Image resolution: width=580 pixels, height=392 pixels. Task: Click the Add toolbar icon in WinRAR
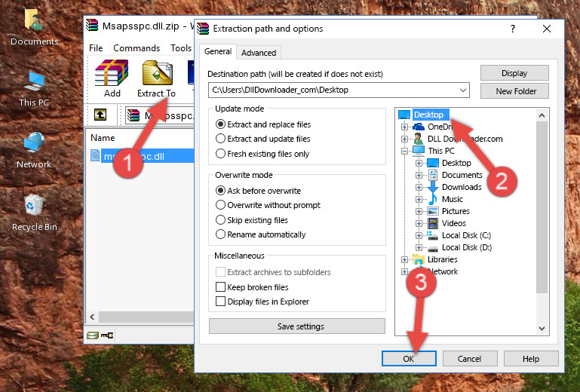[112, 78]
